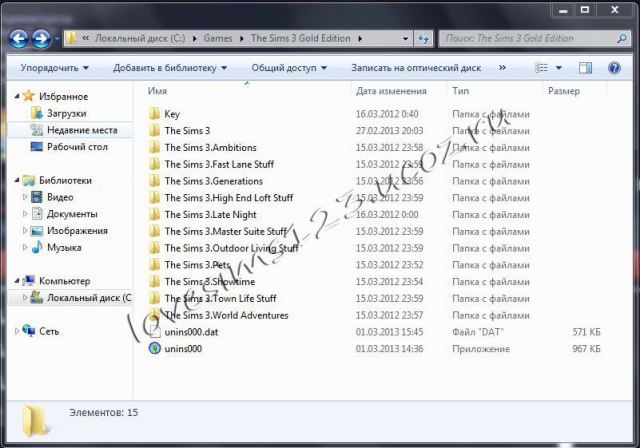640x448 pixels.
Task: Collapse the Избранное section
Action: pos(17,96)
